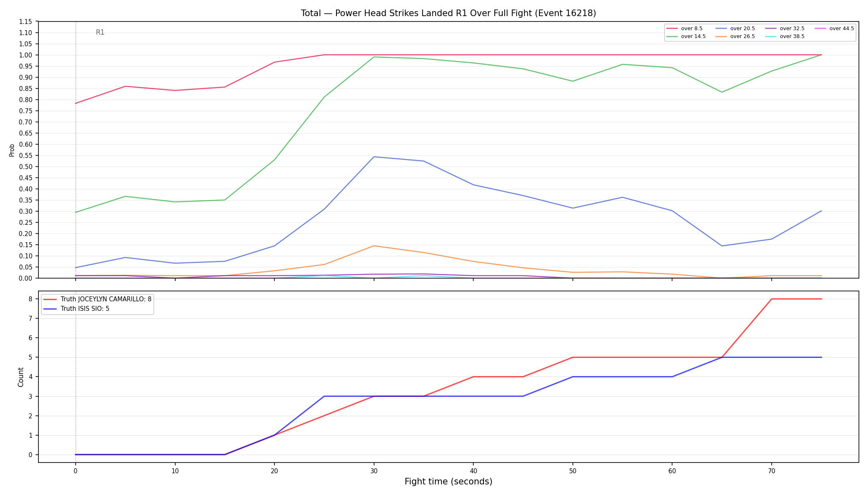Click the x-axis tick labeled 50

(572, 470)
